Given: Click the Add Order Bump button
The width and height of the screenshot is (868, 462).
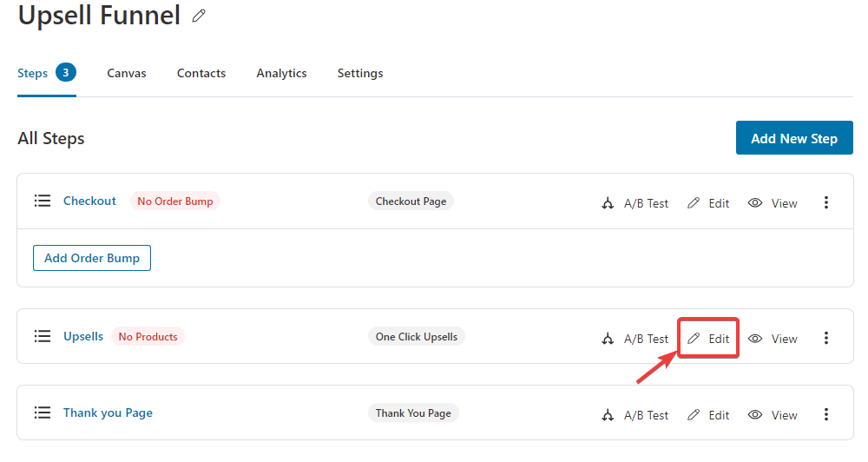Looking at the screenshot, I should 92,258.
